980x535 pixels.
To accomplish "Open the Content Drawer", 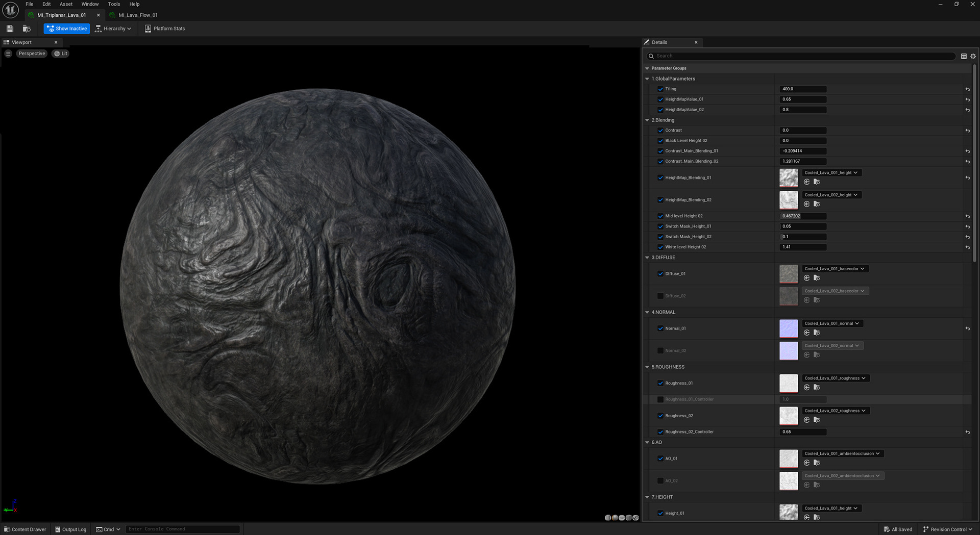I will click(x=25, y=529).
